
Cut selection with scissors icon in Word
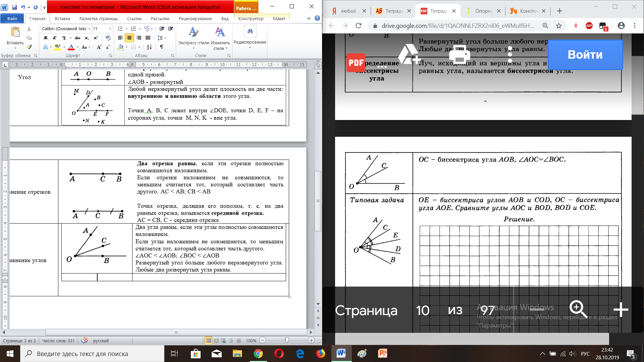click(x=29, y=29)
